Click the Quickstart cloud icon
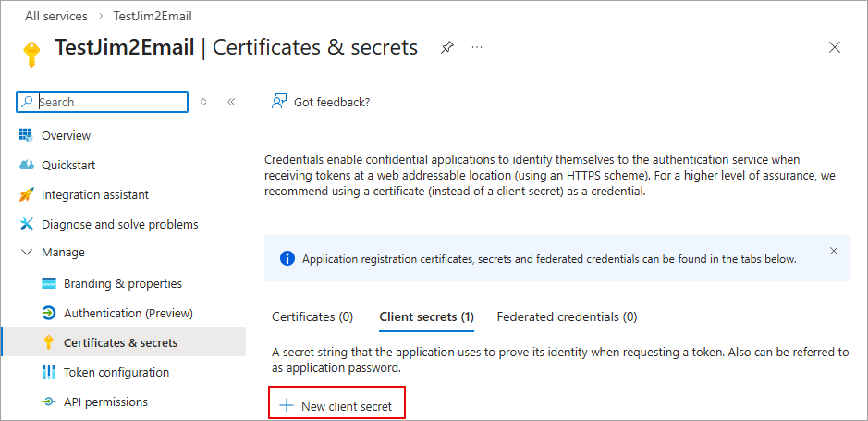 pos(26,165)
